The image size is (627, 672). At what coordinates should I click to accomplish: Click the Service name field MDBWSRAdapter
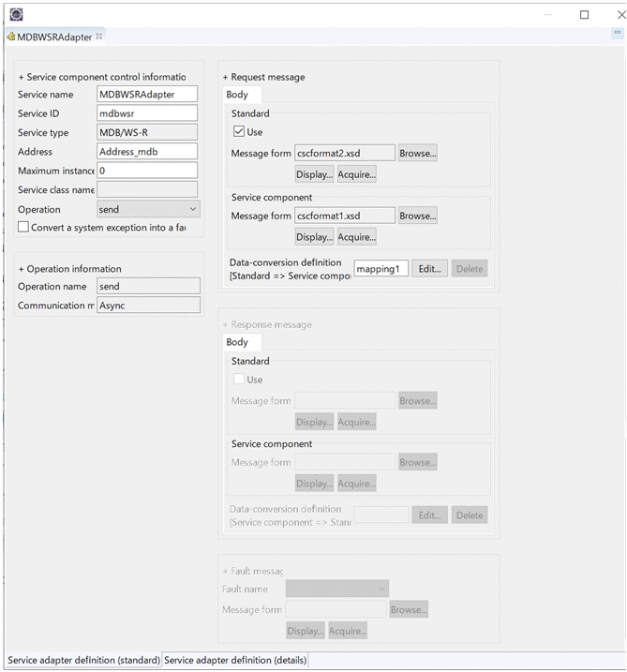point(147,95)
